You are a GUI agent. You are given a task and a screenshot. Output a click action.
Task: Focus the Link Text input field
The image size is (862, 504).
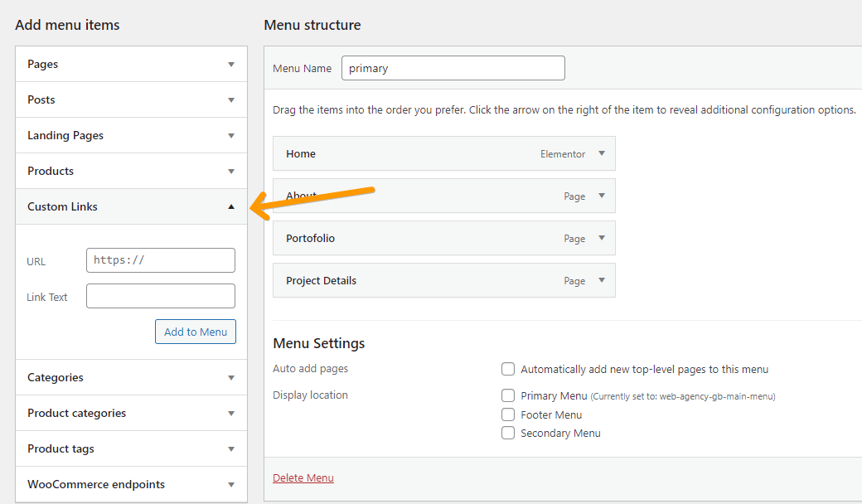click(161, 296)
